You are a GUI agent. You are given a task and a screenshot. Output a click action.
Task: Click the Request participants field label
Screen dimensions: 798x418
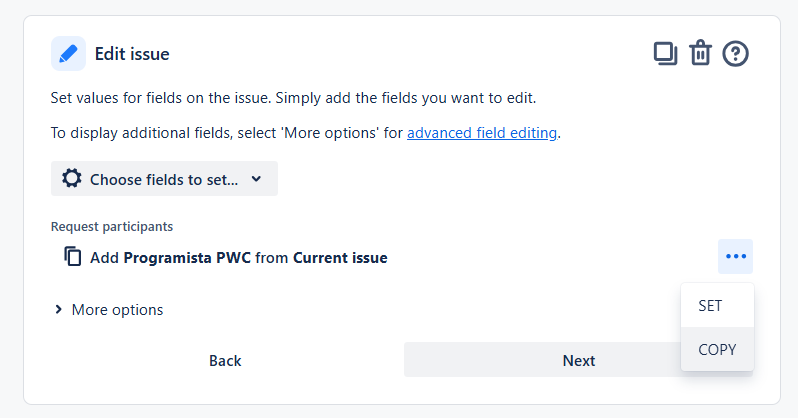(112, 227)
